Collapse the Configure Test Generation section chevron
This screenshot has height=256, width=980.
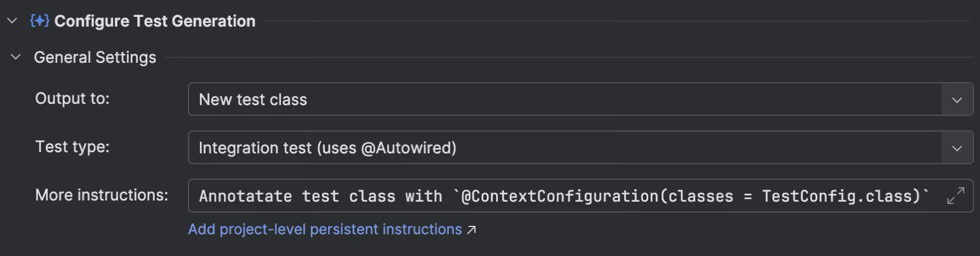click(x=12, y=21)
